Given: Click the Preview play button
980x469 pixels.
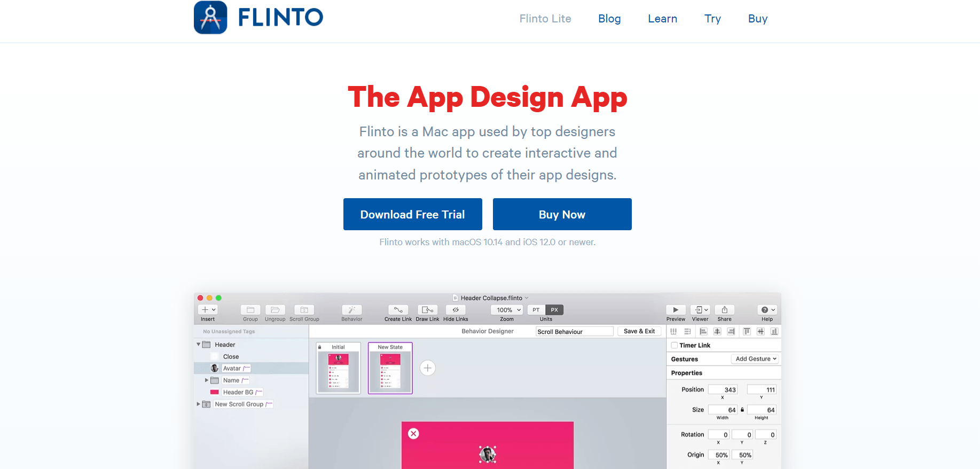Looking at the screenshot, I should click(x=676, y=310).
